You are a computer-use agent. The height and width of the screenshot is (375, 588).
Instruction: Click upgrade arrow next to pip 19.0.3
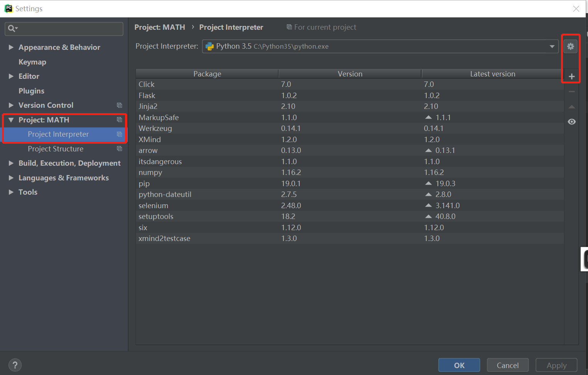[429, 183]
